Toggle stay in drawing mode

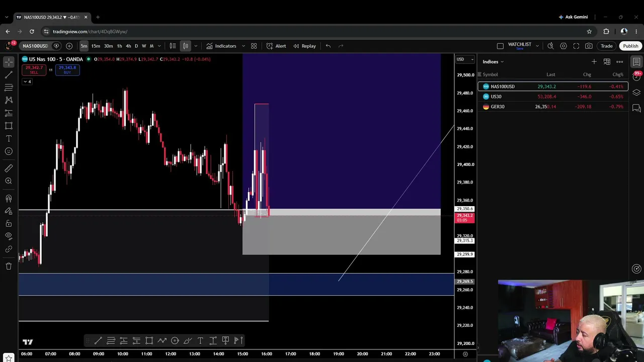[x=9, y=211]
